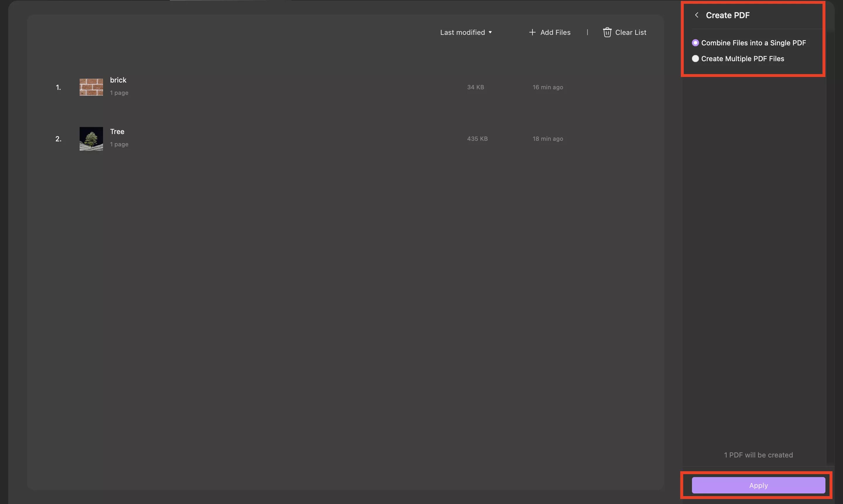Click the 1 PDF will be created note
Viewport: 843px width, 504px height.
758,455
